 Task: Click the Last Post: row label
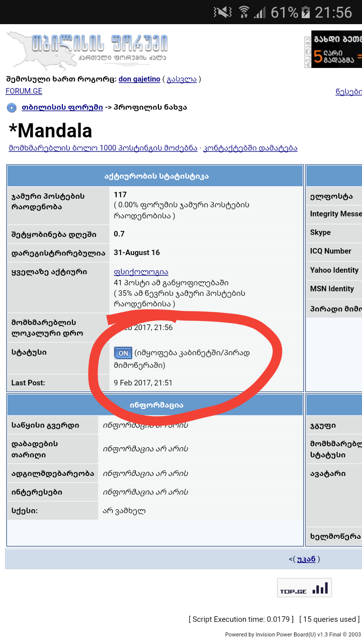coord(28,383)
